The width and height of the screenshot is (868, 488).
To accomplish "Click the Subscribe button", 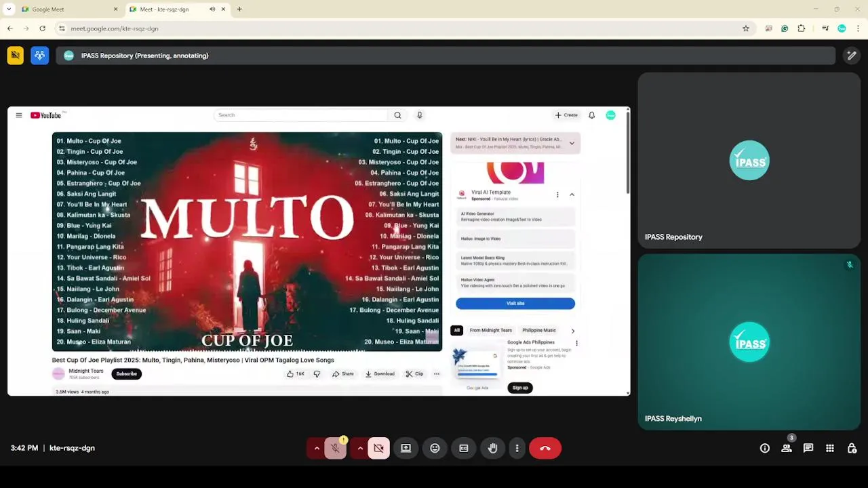I will (126, 374).
